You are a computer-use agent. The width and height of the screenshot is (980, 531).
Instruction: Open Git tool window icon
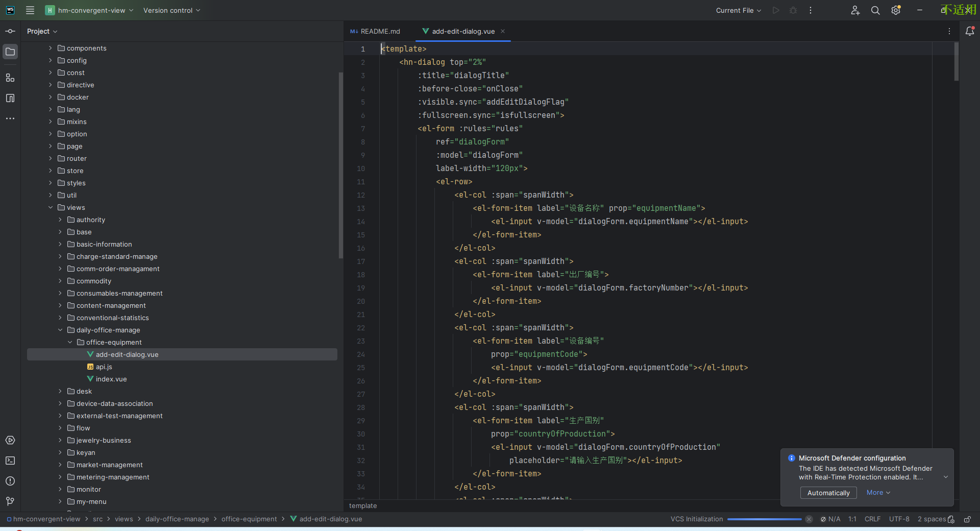point(10,501)
